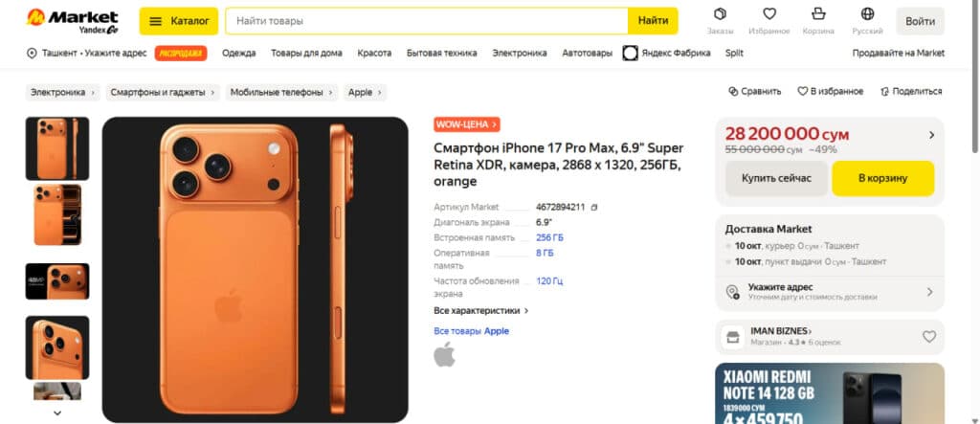Open the Orders (Заказы) box icon

(x=720, y=14)
